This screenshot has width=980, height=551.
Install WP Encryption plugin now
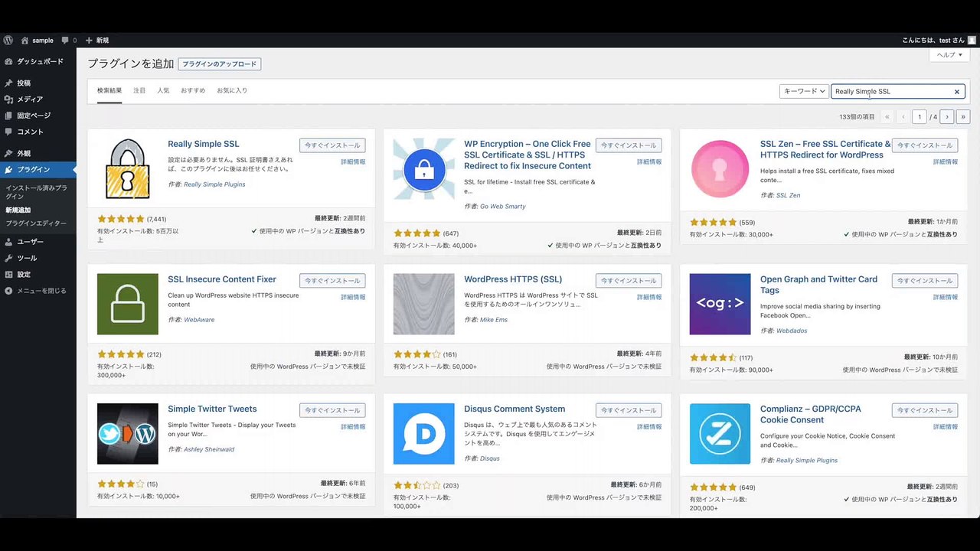pos(629,145)
